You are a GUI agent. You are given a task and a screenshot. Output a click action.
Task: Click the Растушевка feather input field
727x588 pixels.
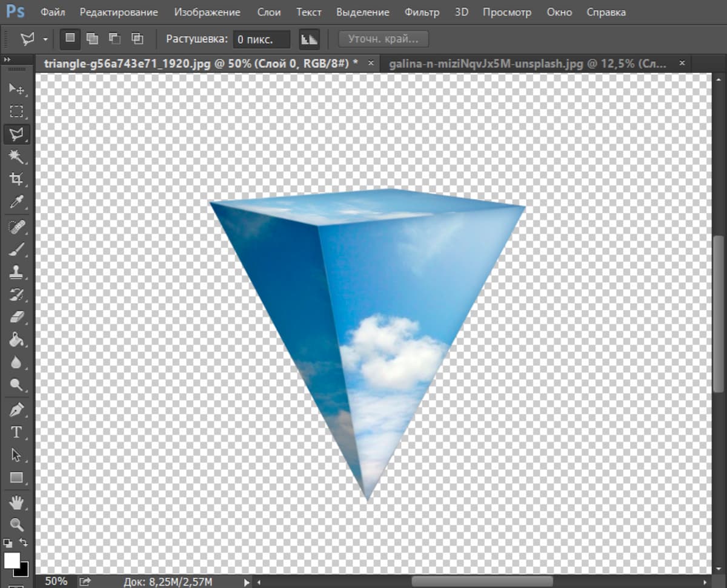262,39
